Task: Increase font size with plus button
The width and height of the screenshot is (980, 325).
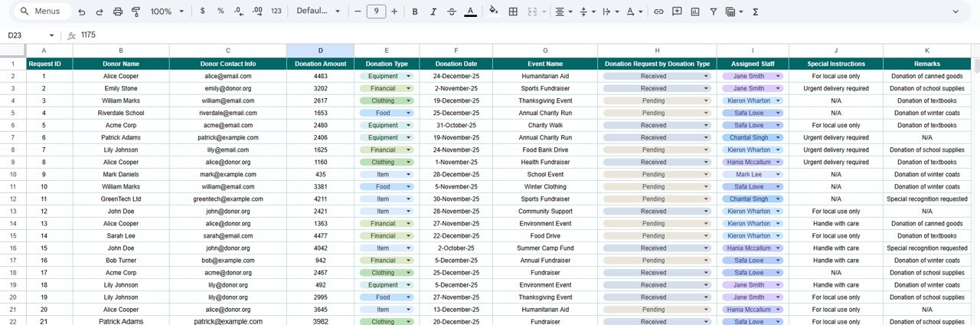Action: 394,11
